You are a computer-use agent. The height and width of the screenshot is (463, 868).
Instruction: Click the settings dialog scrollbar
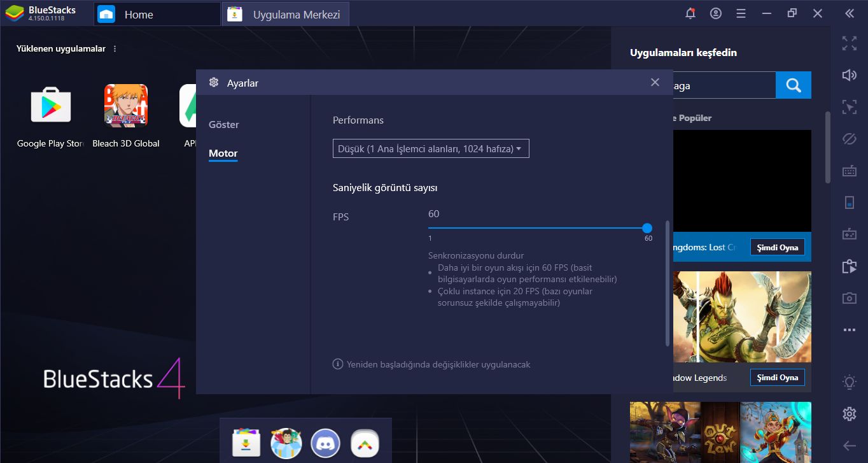668,283
